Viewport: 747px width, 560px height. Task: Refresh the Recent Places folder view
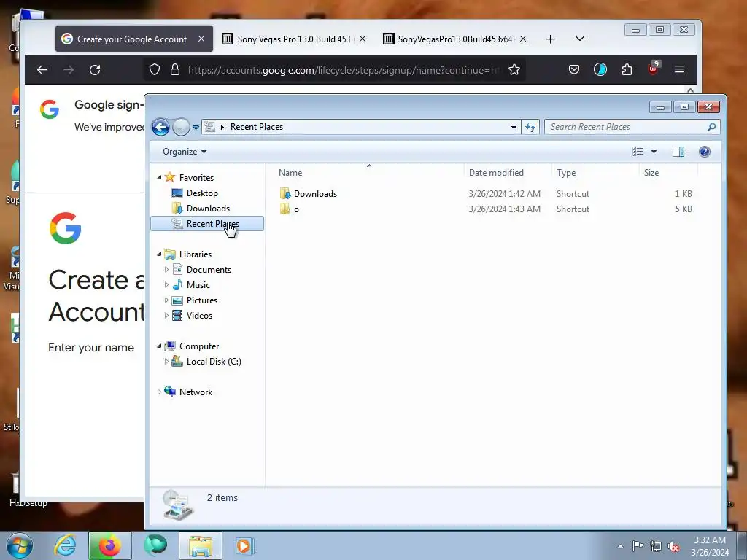tap(530, 127)
